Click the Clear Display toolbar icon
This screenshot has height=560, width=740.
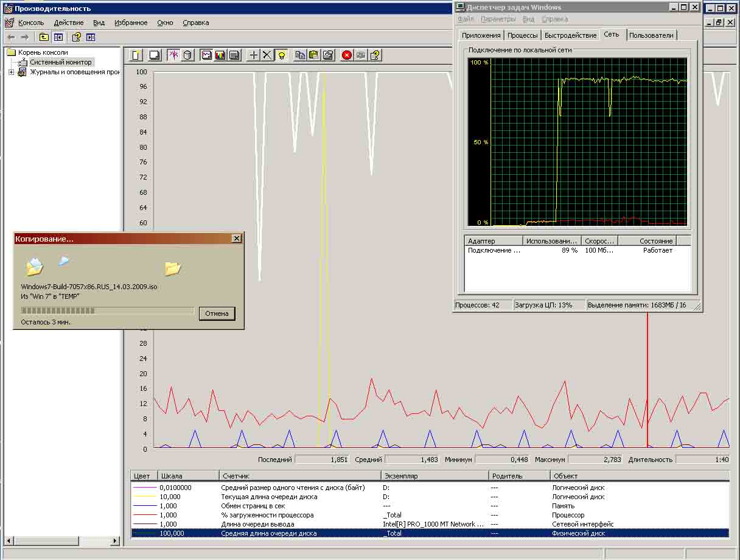pyautogui.click(x=155, y=55)
